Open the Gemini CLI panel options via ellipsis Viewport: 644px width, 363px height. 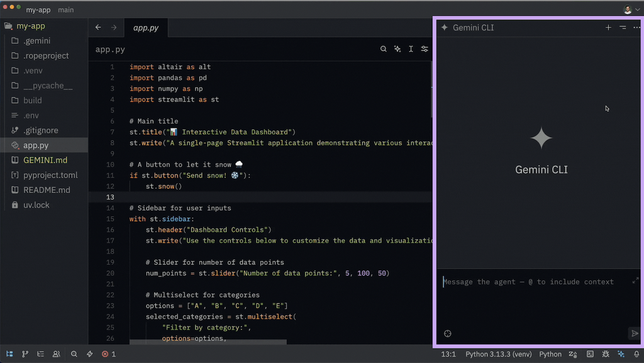(636, 27)
